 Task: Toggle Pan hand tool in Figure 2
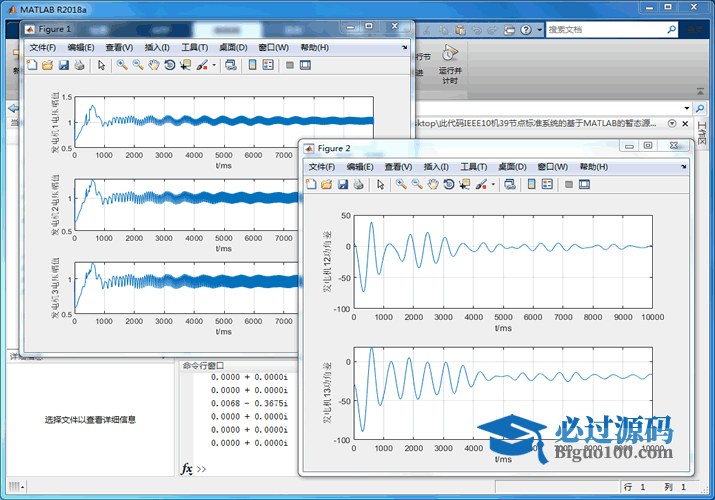[433, 184]
